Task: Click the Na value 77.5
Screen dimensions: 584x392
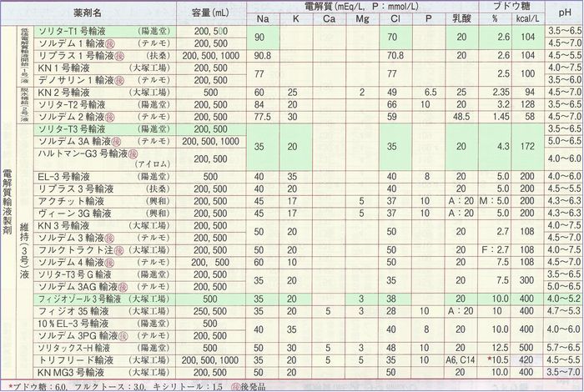Action: pos(262,117)
